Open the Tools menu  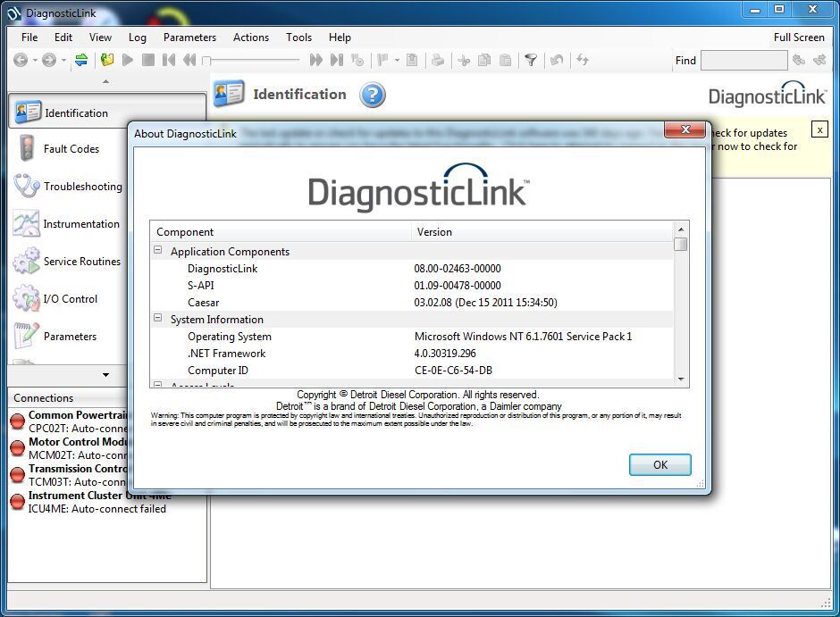[298, 38]
